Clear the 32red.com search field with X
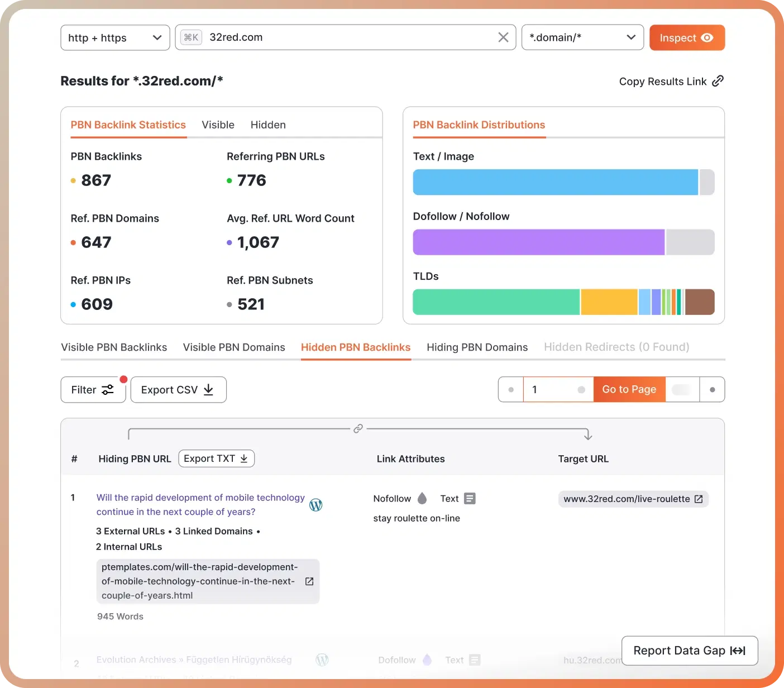Viewport: 784px width, 688px height. pos(503,37)
